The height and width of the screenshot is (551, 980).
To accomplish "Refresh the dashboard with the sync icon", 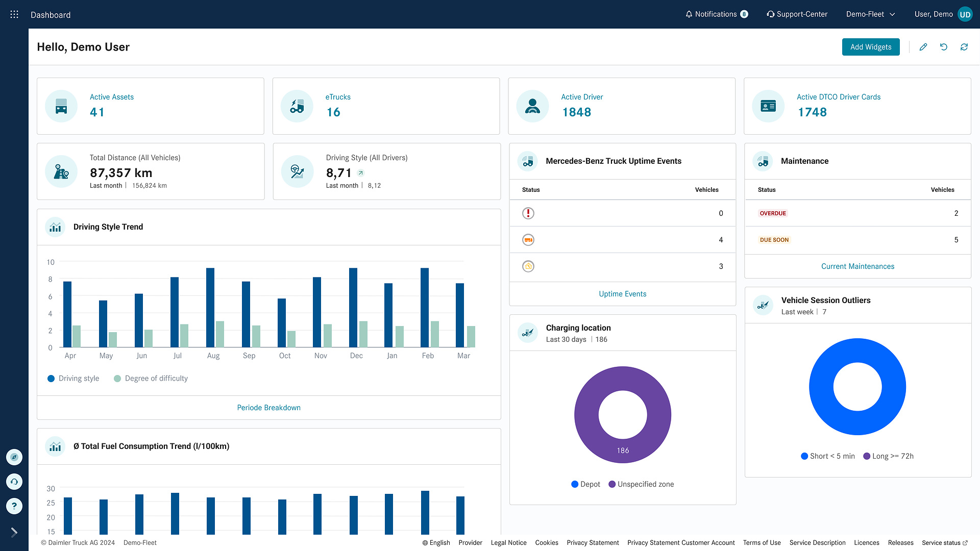I will (964, 47).
